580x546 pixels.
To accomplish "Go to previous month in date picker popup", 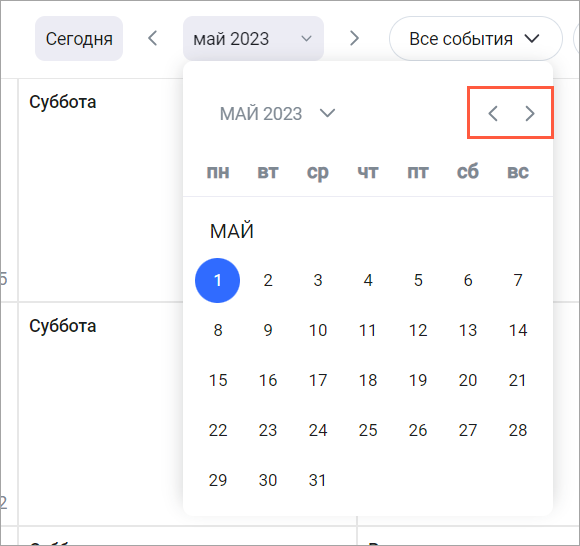I will [493, 114].
